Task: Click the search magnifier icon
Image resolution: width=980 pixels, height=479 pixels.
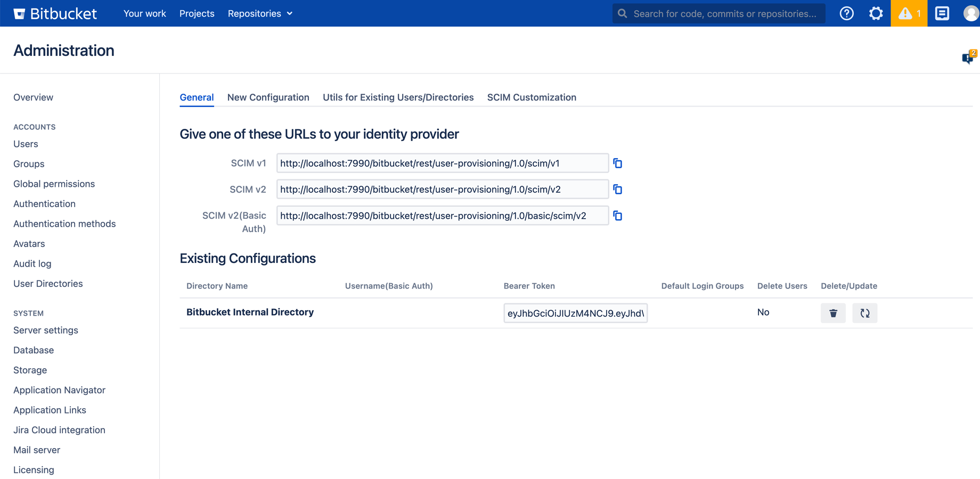Action: pyautogui.click(x=623, y=13)
